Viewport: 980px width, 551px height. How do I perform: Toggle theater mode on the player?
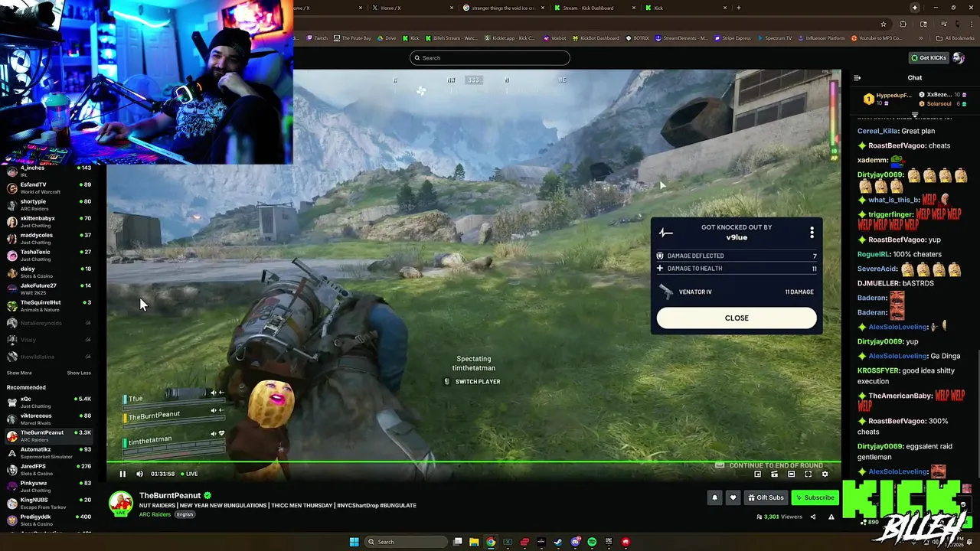coord(791,474)
